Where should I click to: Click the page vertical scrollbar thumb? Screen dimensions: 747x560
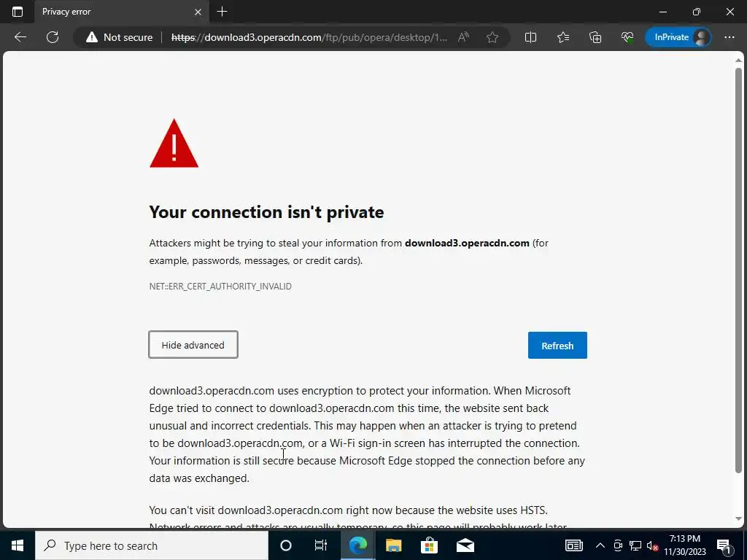tap(738, 270)
